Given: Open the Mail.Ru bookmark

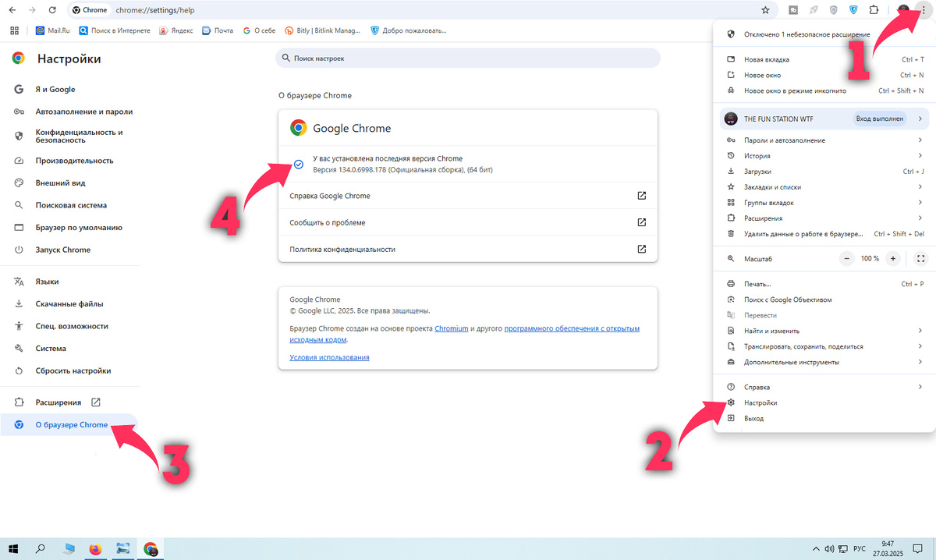Looking at the screenshot, I should 53,30.
